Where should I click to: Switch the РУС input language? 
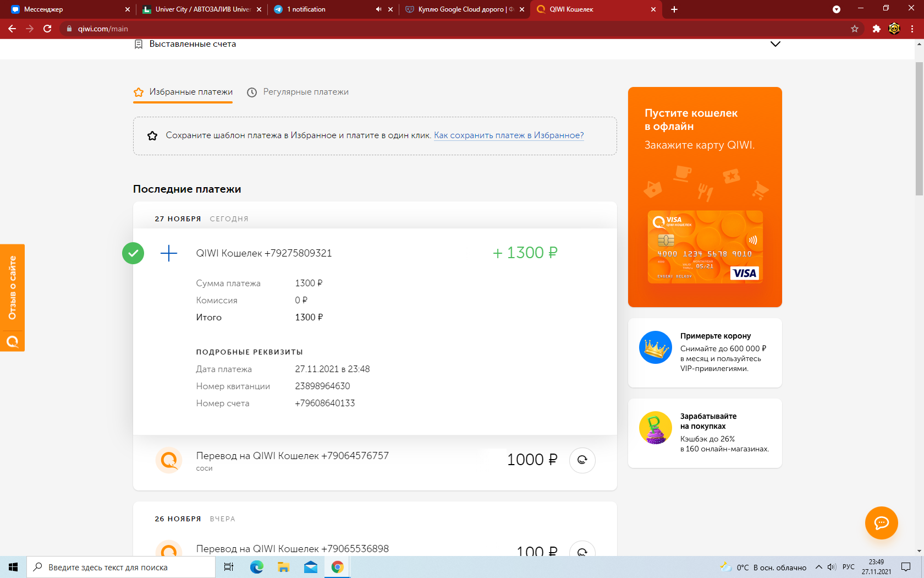(849, 567)
